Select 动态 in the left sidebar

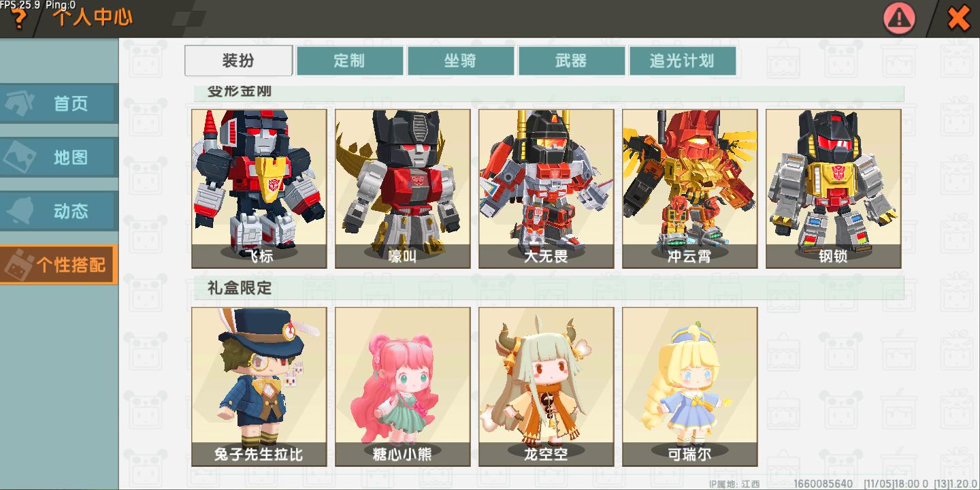(59, 211)
